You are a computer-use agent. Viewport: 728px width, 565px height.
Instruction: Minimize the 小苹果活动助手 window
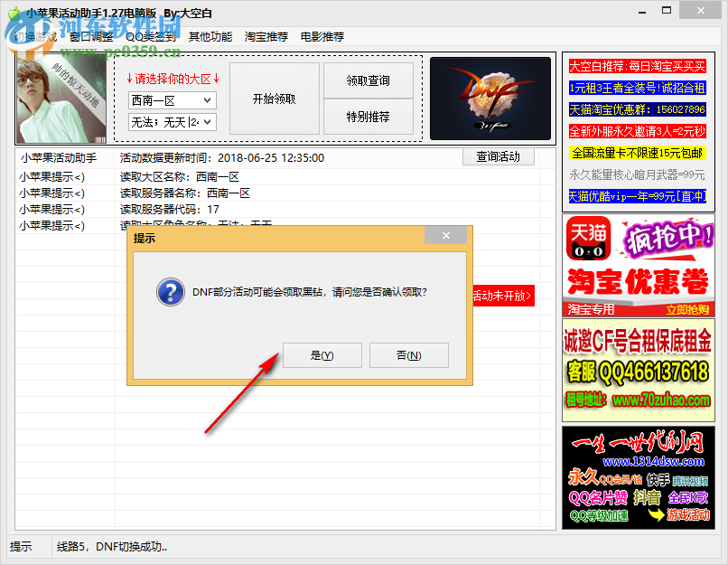click(642, 12)
